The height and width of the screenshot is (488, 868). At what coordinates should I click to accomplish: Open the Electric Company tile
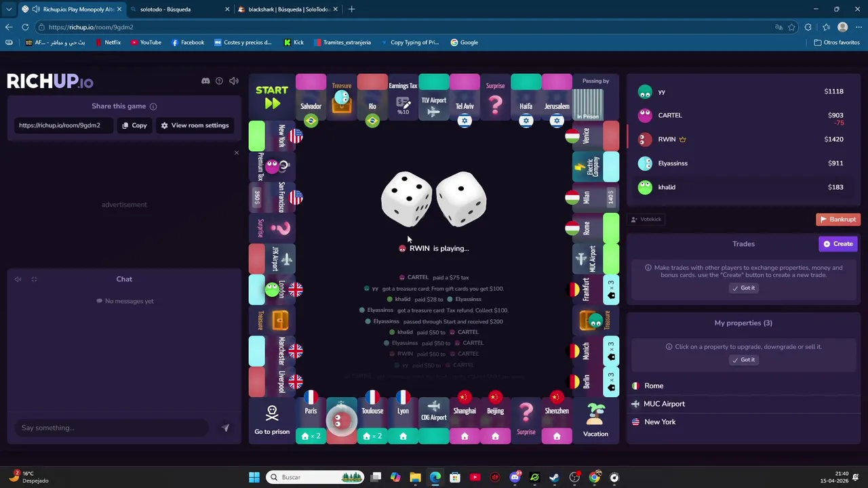tap(595, 167)
